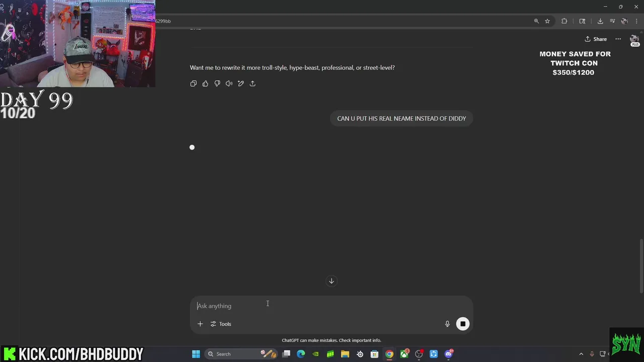Click the Ask anything input field
Screen dimensions: 644x362
click(x=331, y=306)
